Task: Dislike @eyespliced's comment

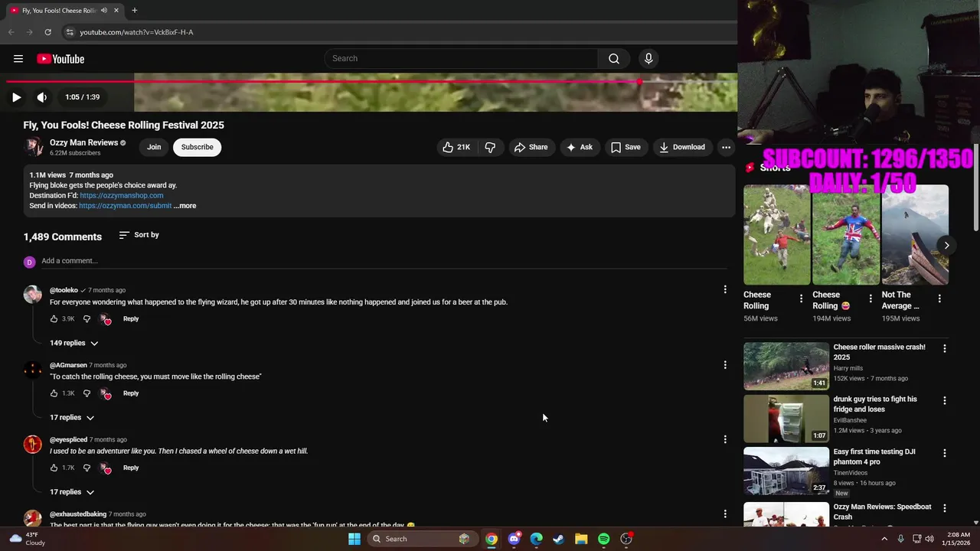Action: (87, 468)
